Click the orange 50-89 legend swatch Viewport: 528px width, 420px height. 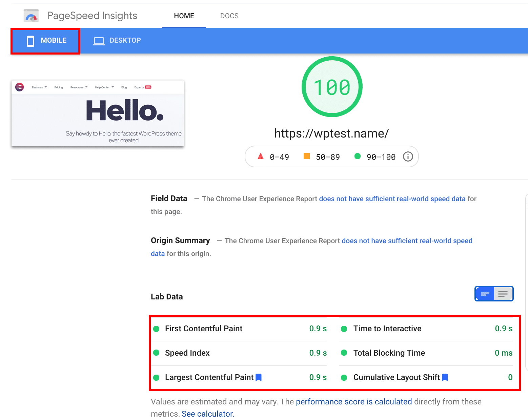307,156
